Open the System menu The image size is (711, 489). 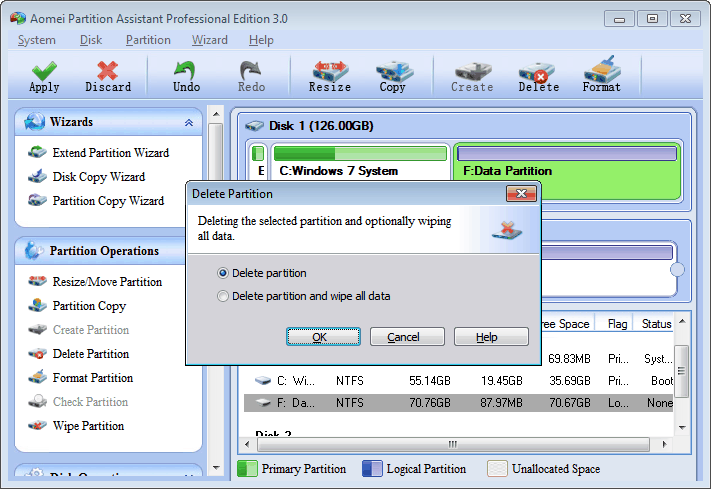(37, 40)
